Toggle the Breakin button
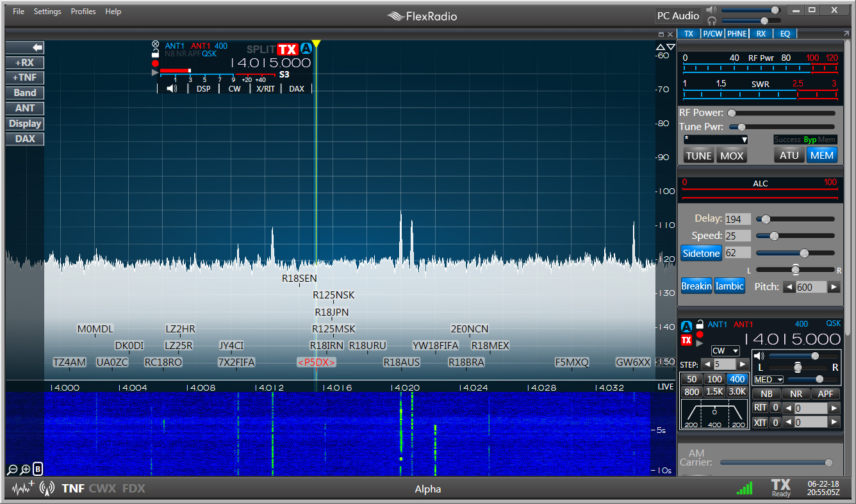The height and width of the screenshot is (504, 856). click(696, 286)
